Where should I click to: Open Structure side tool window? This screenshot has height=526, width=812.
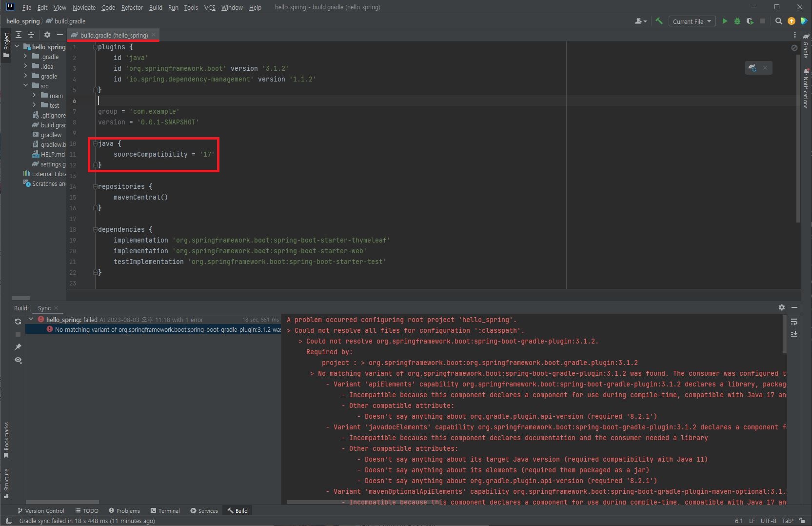6,483
